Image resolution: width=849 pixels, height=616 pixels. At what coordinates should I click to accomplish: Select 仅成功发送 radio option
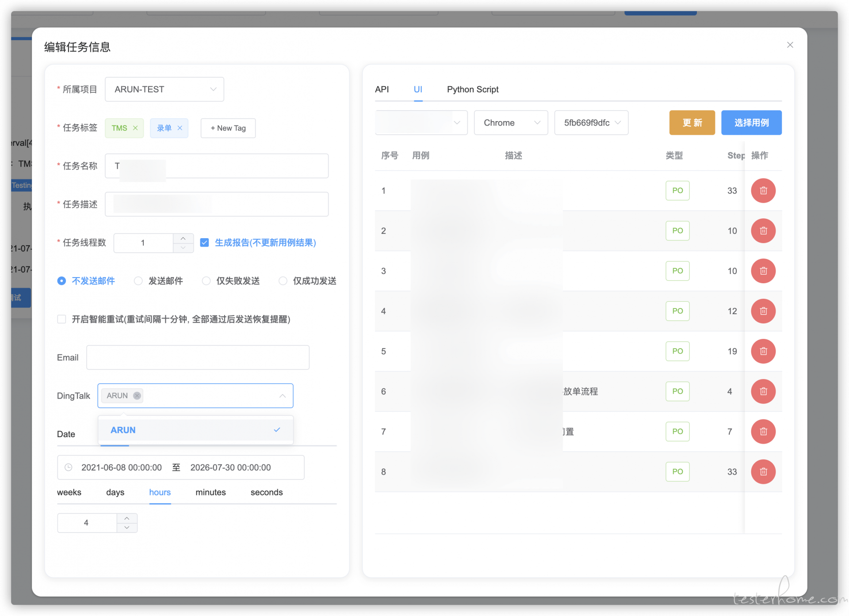tap(283, 281)
